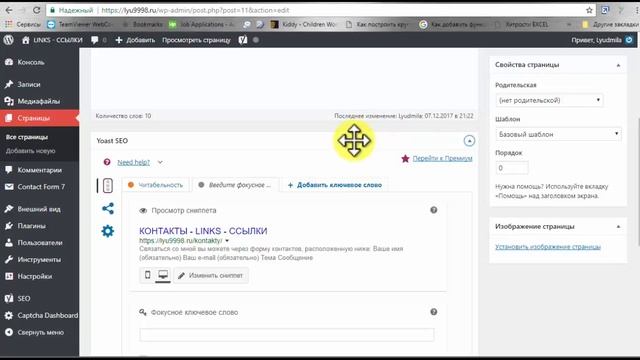Screen dimensions: 640x360
Task: Click the Need help? link
Action: pyautogui.click(x=133, y=162)
